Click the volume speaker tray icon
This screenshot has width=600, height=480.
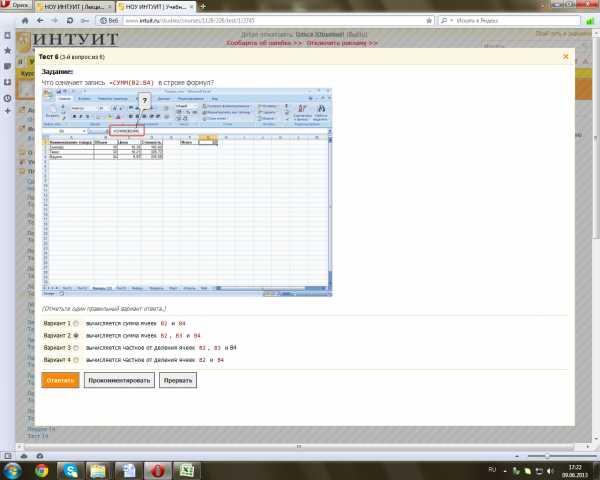pos(550,471)
